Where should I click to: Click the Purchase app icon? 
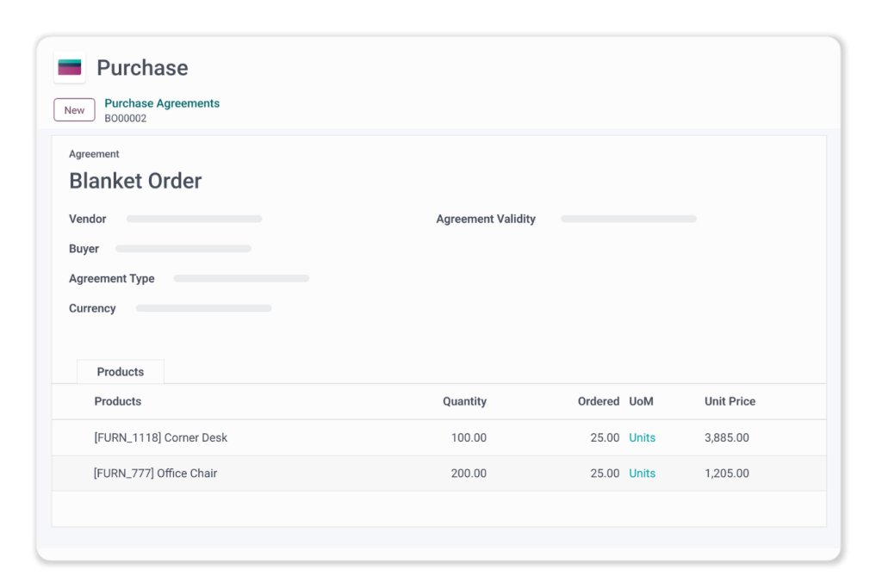70,68
